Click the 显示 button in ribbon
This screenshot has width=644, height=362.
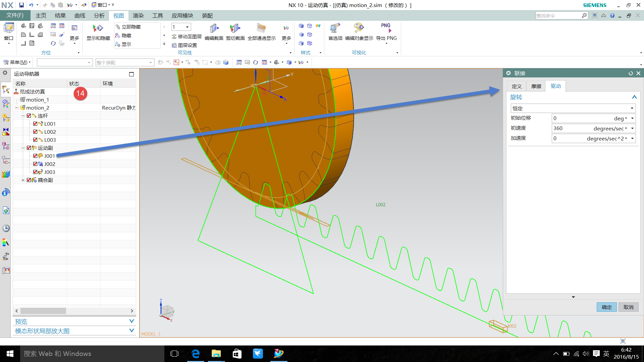123,44
